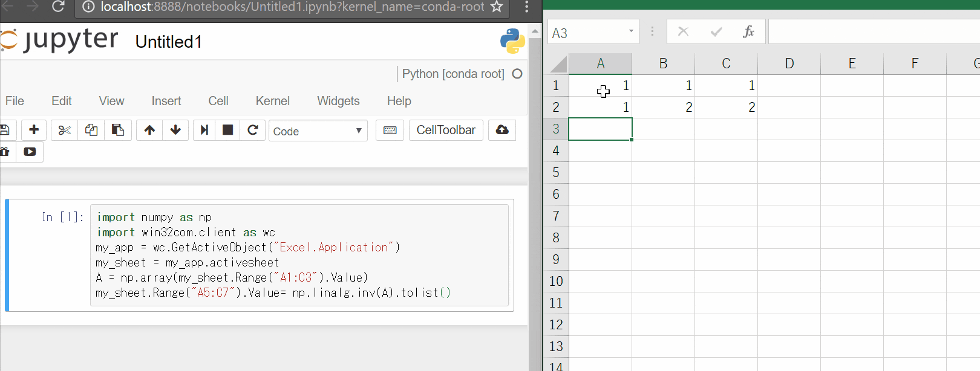Open the command palette keyboard icon

point(390,130)
